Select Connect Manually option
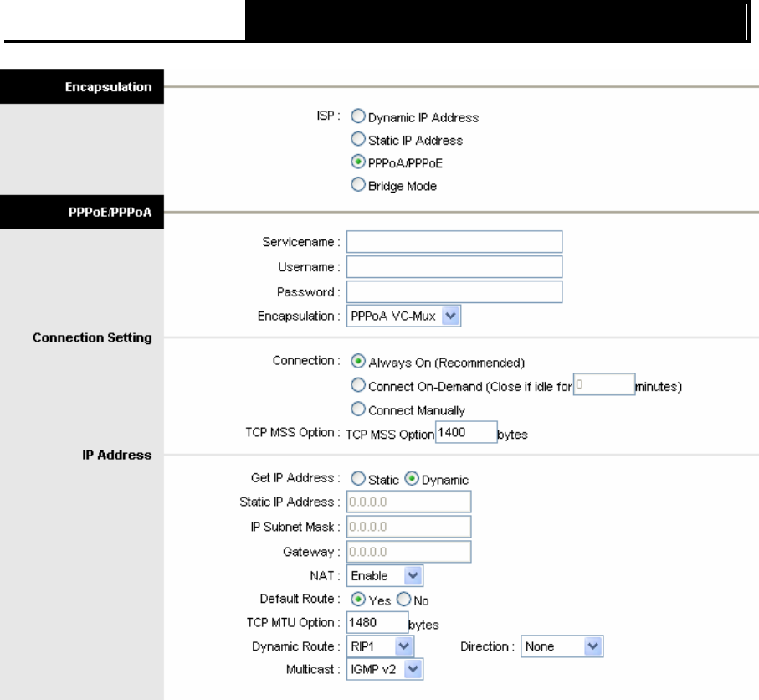The width and height of the screenshot is (759, 700). 357,409
